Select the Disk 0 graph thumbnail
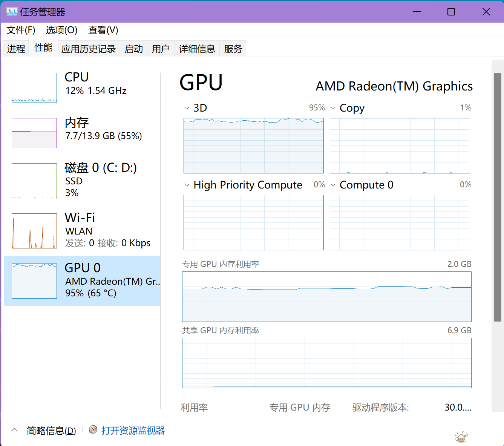The width and height of the screenshot is (504, 446). [34, 181]
